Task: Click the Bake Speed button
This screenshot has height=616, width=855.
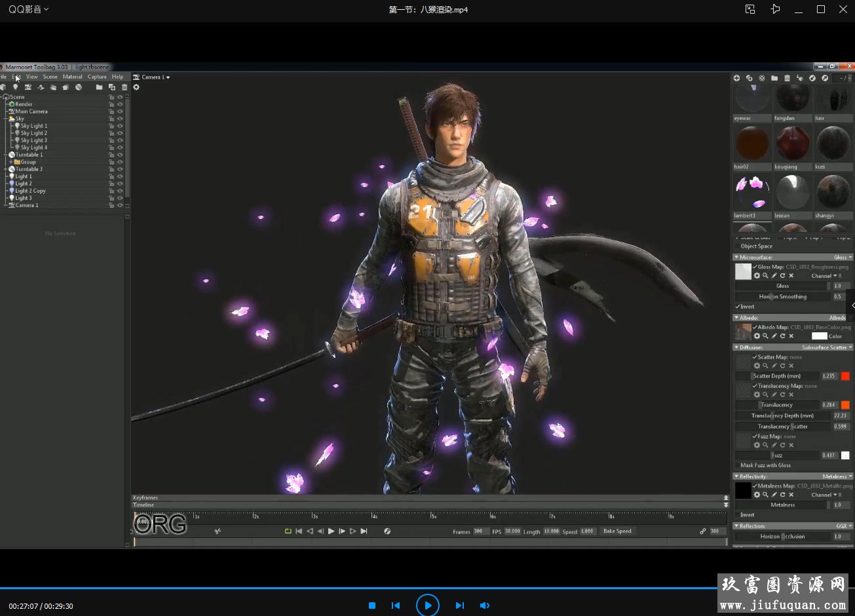Action: pyautogui.click(x=617, y=531)
